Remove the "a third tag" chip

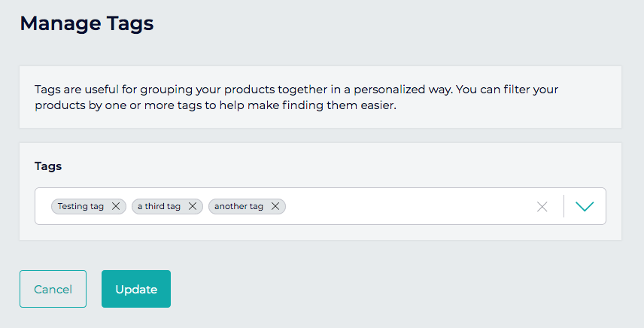click(x=192, y=206)
